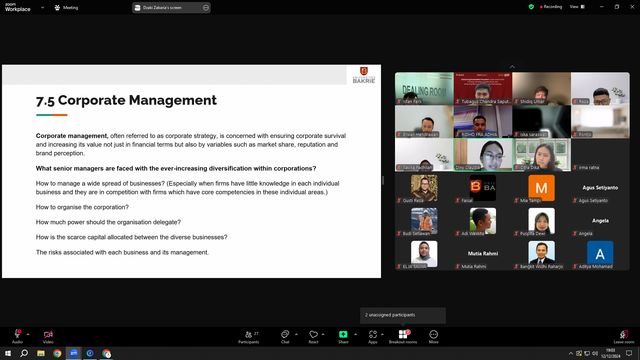This screenshot has height=360, width=640.
Task: Click the Universitas Bakrie logo on the slide
Action: point(364,75)
